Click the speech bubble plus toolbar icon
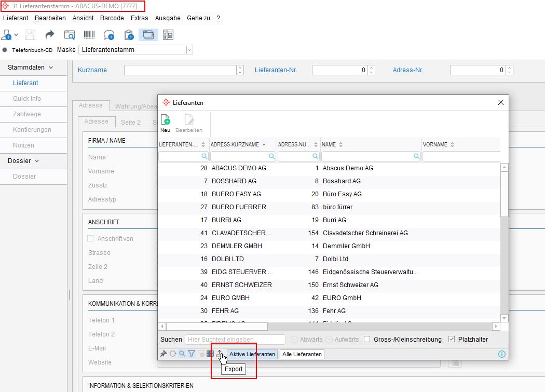Screen dimensions: 545x392 pos(109,35)
